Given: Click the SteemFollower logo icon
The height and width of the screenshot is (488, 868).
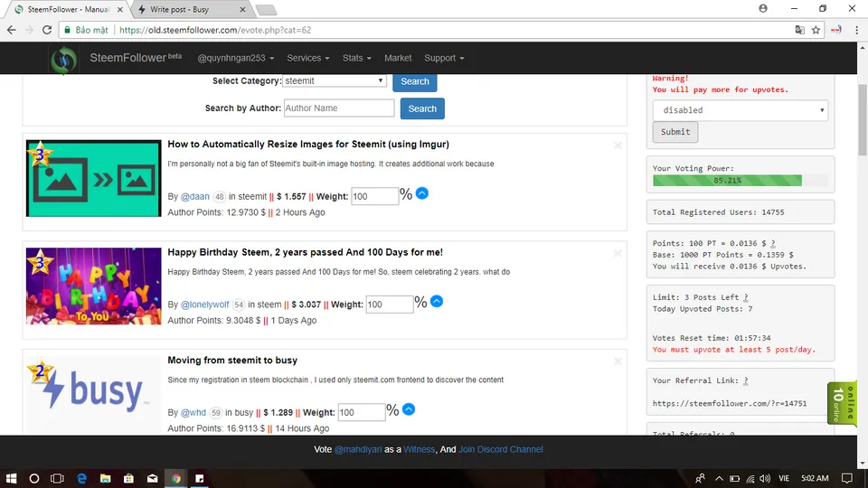Looking at the screenshot, I should [63, 60].
